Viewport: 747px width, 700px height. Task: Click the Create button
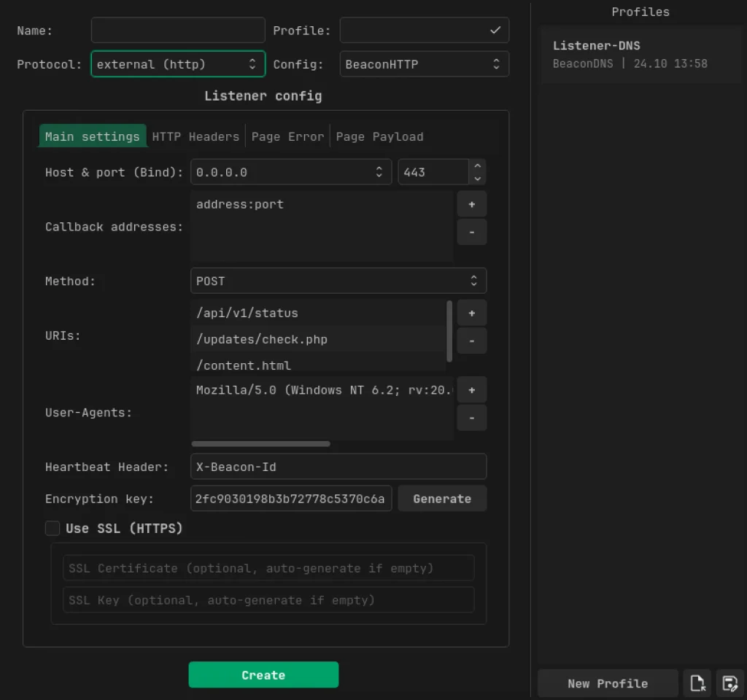[263, 674]
